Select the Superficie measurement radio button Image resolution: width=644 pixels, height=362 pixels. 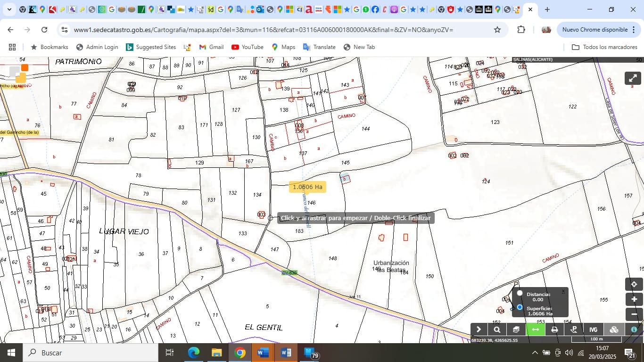(x=519, y=308)
